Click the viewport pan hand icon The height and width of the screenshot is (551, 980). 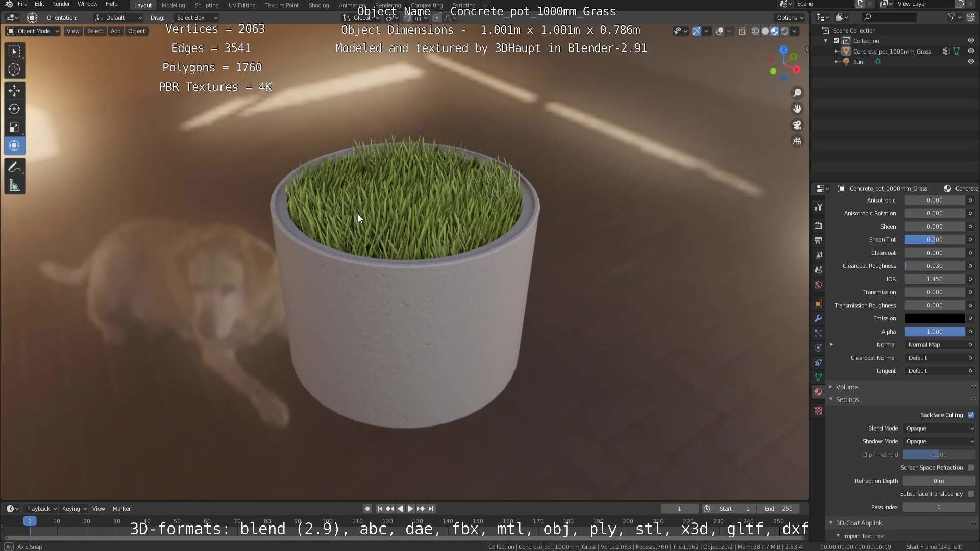797,109
